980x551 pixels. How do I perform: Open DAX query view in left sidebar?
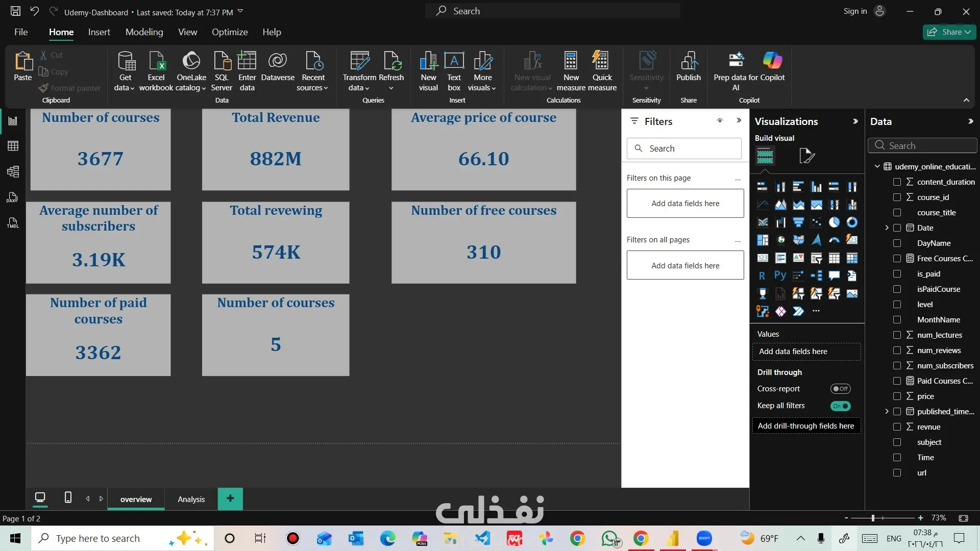(13, 197)
